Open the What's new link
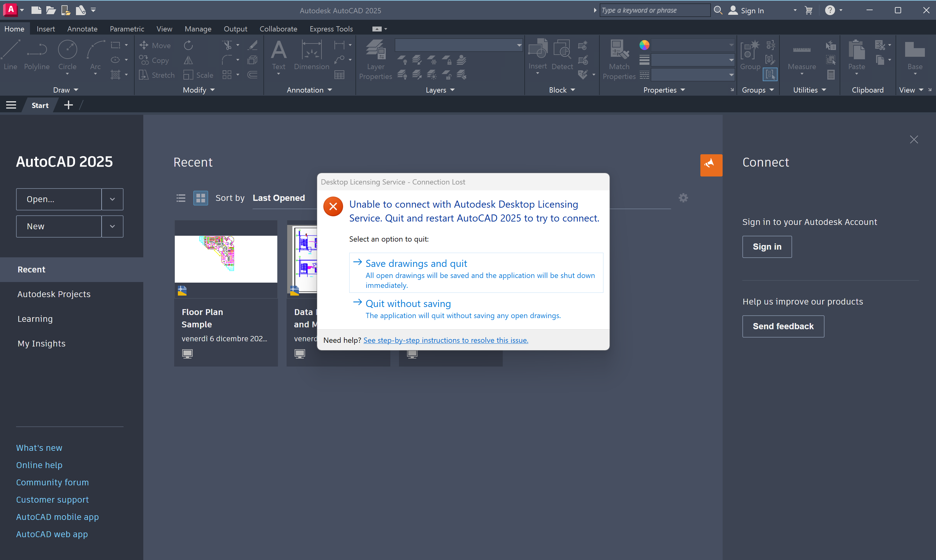Viewport: 936px width, 560px height. 39,448
